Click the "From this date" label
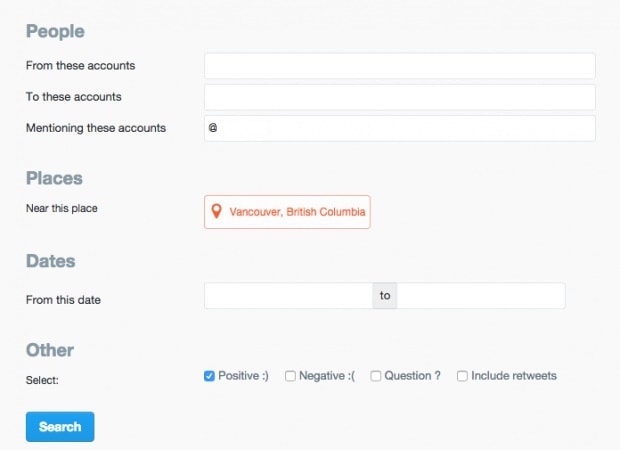The width and height of the screenshot is (620, 450). click(x=63, y=300)
